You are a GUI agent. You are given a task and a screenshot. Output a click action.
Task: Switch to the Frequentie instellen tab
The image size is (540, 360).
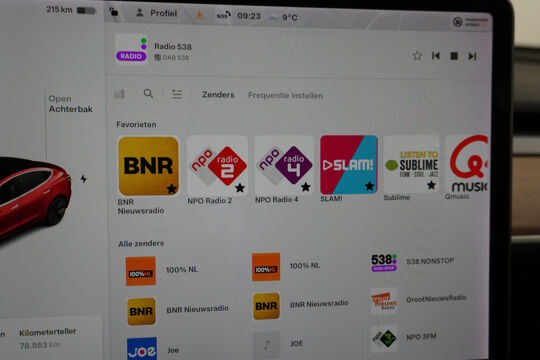click(285, 95)
